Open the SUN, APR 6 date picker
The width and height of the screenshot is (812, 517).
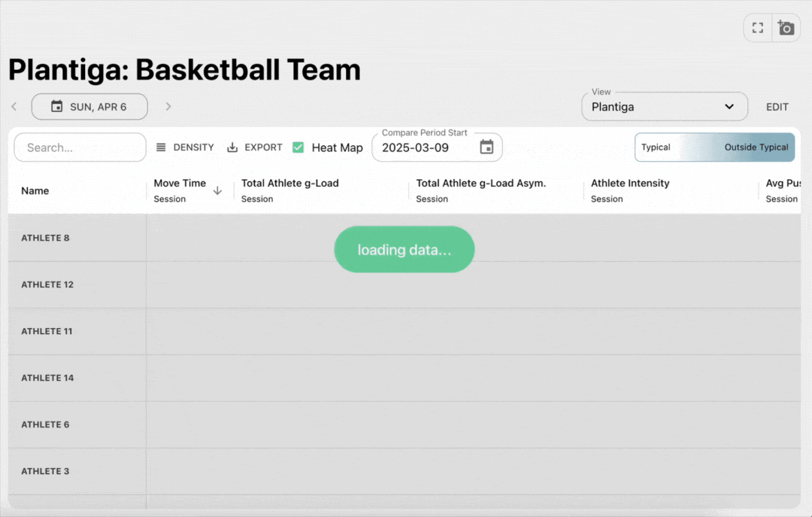[x=89, y=107]
